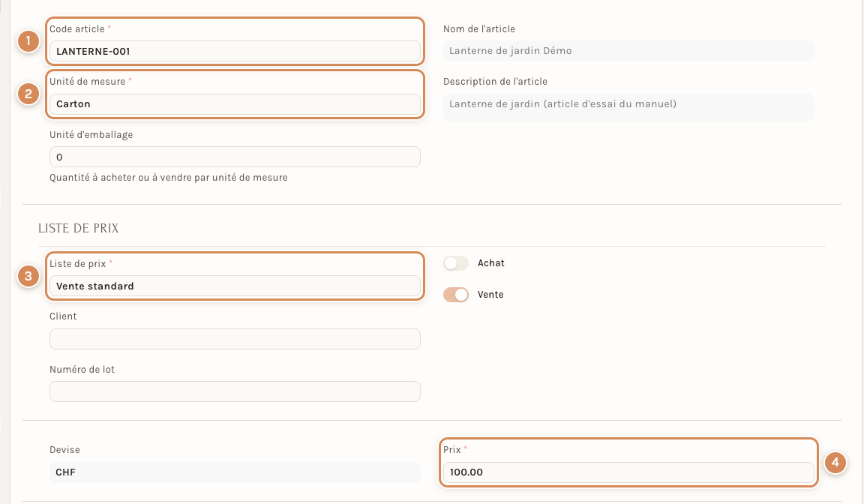Disable the Vente toggle

coord(456,295)
